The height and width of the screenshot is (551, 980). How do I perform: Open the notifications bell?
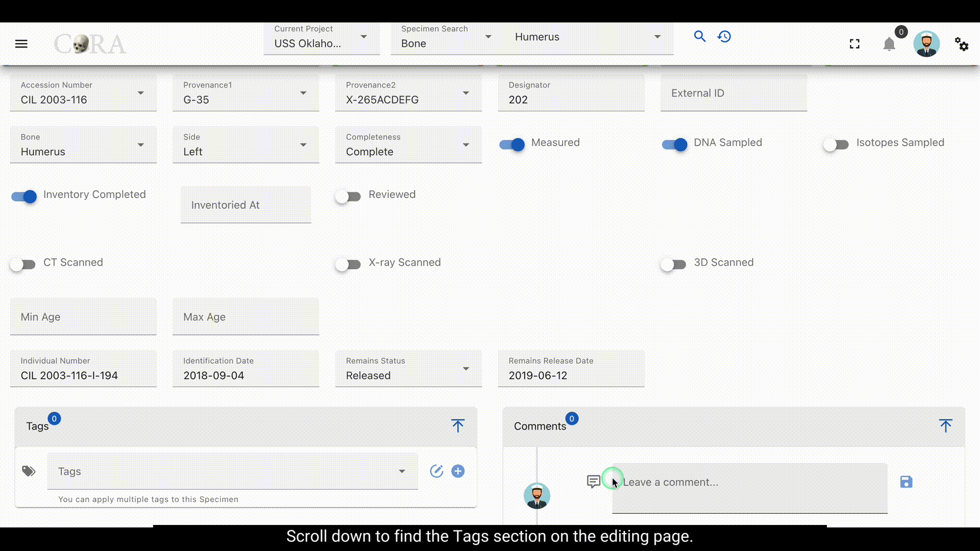tap(889, 44)
